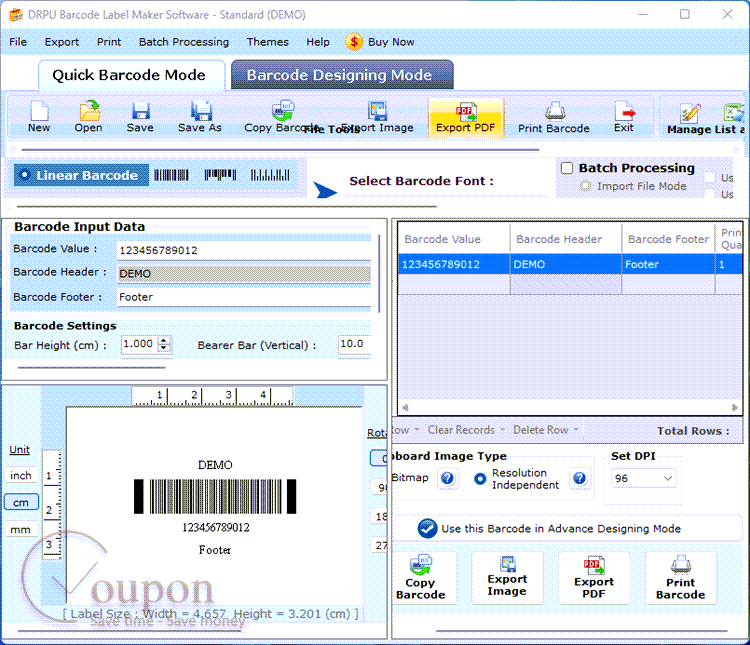Click the bottom Export Image button
750x645 pixels.
tap(507, 578)
